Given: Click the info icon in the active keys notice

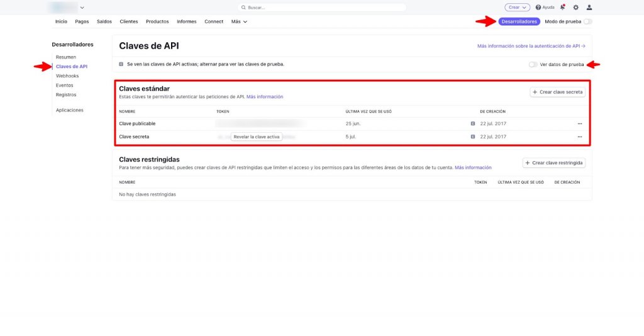Looking at the screenshot, I should 121,64.
